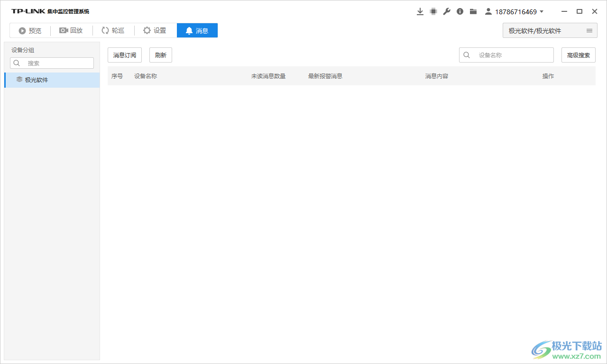Screen dimensions: 607x364
Task: Click the 设备名称 search input field
Action: pos(507,55)
